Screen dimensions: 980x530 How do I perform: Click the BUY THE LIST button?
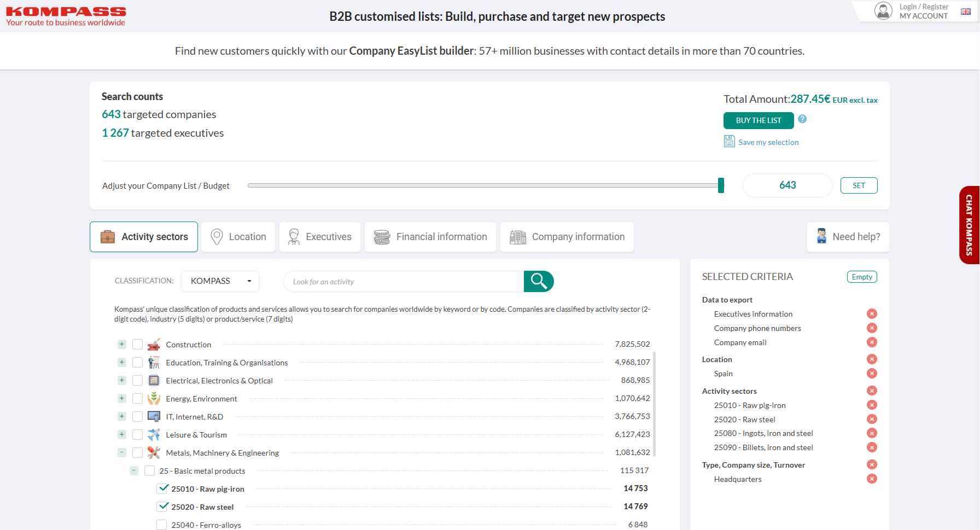click(x=758, y=120)
